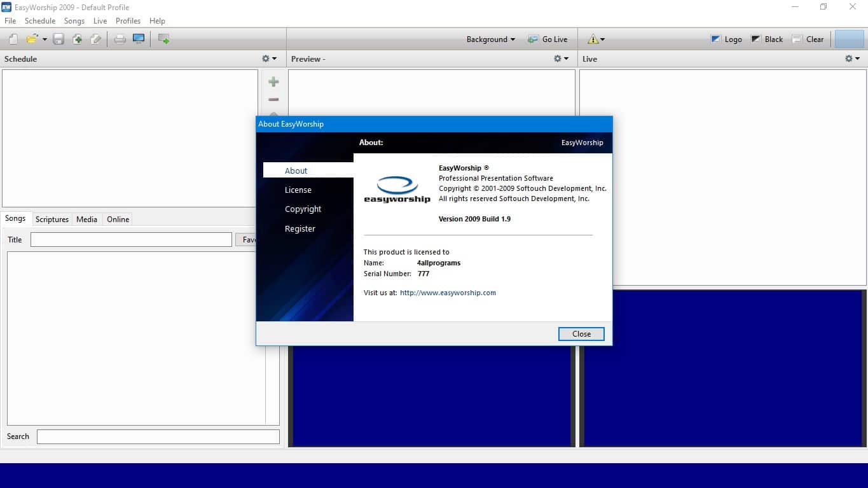Toggle the Clear text button
868x488 pixels.
click(x=808, y=39)
